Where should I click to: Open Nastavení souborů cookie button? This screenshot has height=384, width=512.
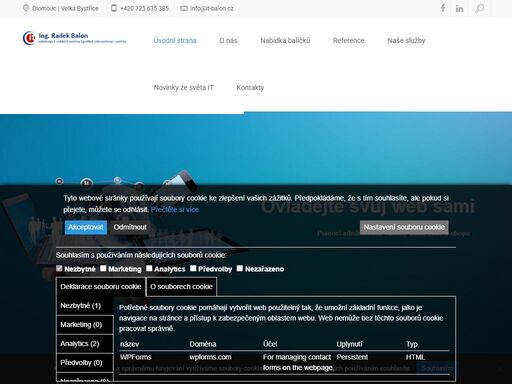404,227
